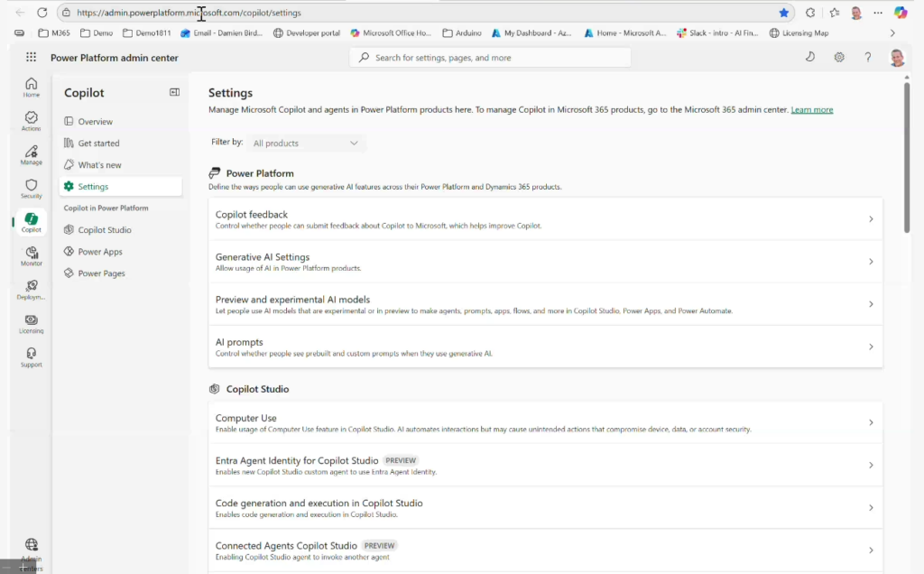This screenshot has width=924, height=574.
Task: Open the help question mark icon
Action: click(868, 57)
